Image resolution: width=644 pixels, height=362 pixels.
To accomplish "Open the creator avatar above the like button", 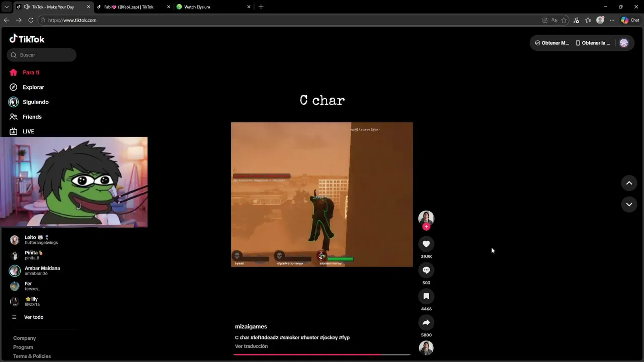I will coord(426,218).
